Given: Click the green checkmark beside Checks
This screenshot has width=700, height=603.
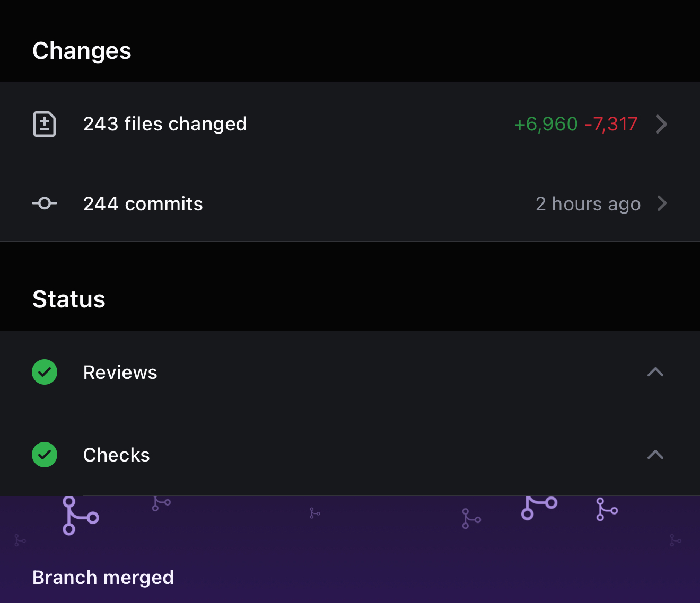Looking at the screenshot, I should coord(45,455).
